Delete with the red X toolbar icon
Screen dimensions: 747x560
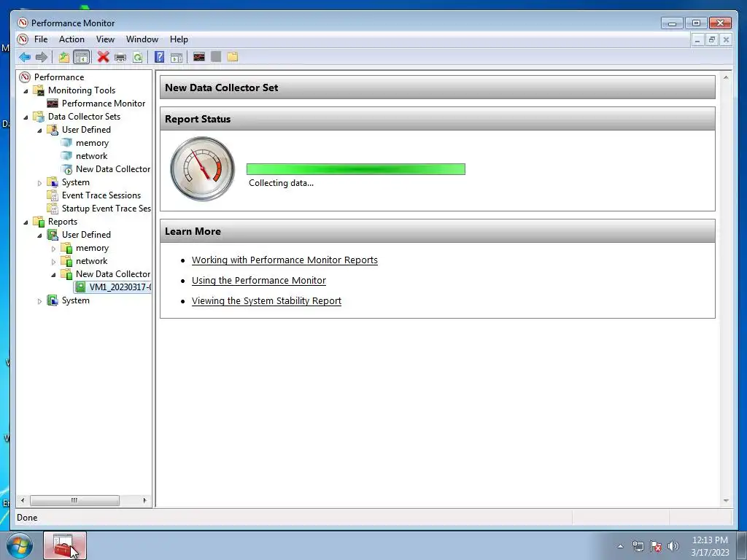pos(103,57)
